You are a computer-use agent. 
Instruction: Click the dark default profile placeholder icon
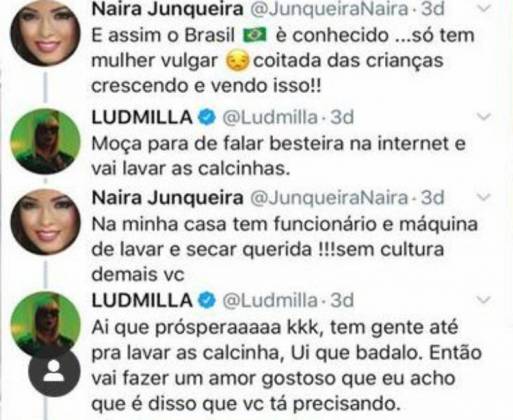54,371
